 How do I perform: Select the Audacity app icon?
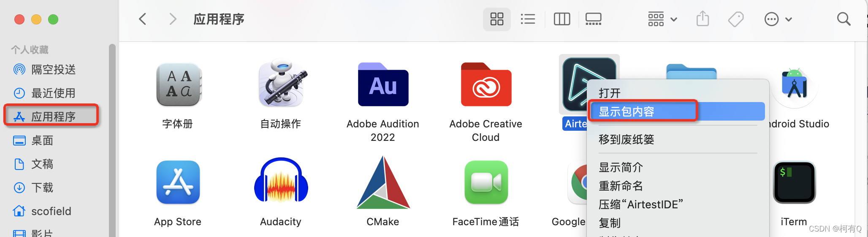281,180
